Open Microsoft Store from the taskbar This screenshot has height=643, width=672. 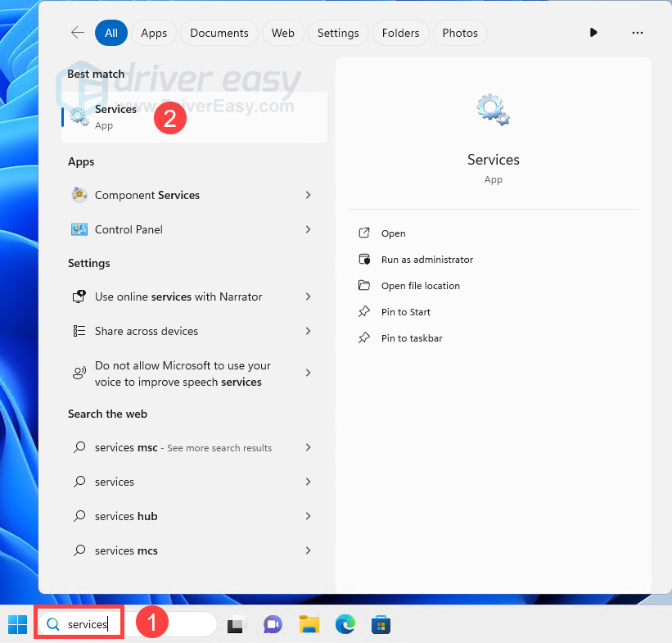click(381, 625)
